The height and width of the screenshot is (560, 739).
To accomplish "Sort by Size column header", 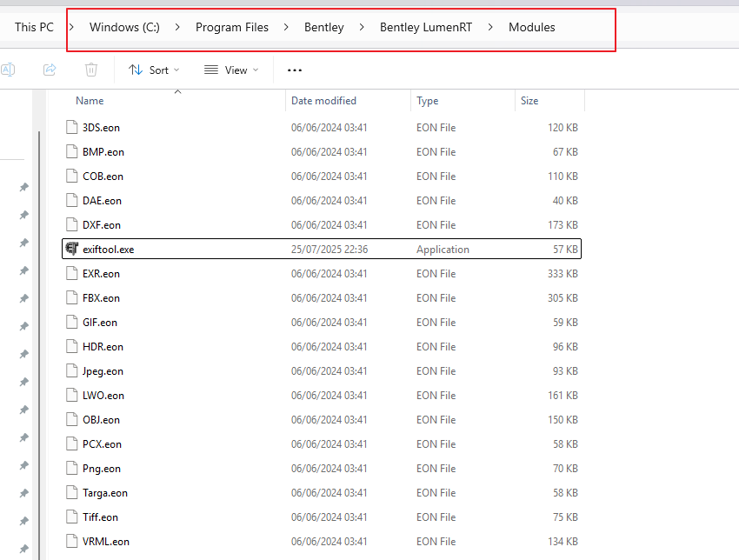I will [x=529, y=101].
